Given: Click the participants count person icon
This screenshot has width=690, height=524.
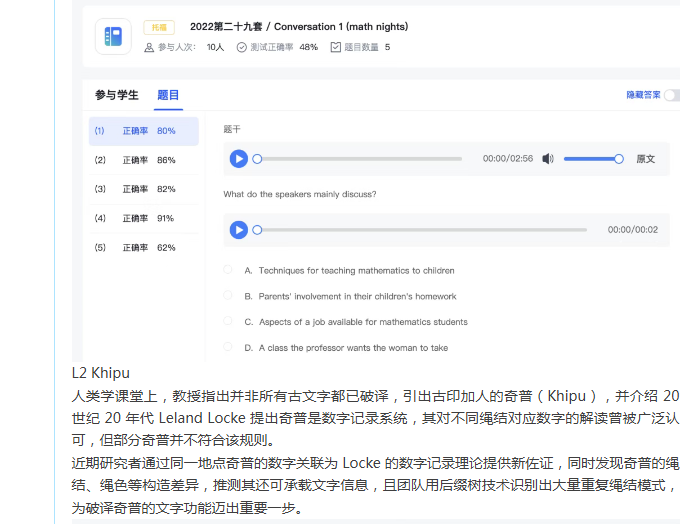Looking at the screenshot, I should click(x=149, y=47).
